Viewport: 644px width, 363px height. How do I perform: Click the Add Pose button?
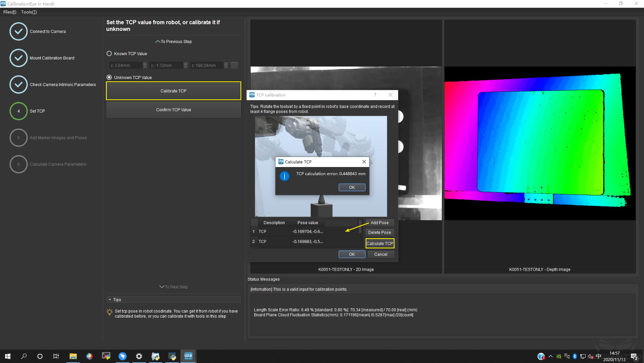[379, 223]
